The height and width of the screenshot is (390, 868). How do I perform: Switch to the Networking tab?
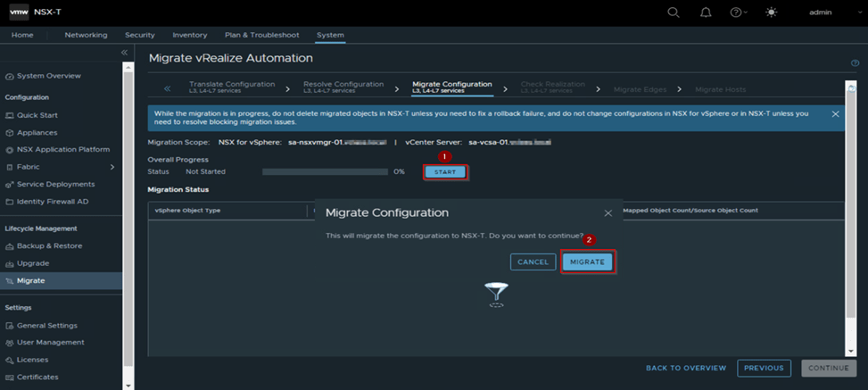(86, 35)
